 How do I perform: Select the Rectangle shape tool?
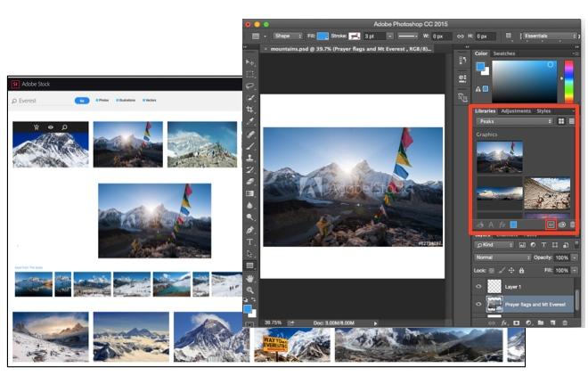[x=249, y=265]
